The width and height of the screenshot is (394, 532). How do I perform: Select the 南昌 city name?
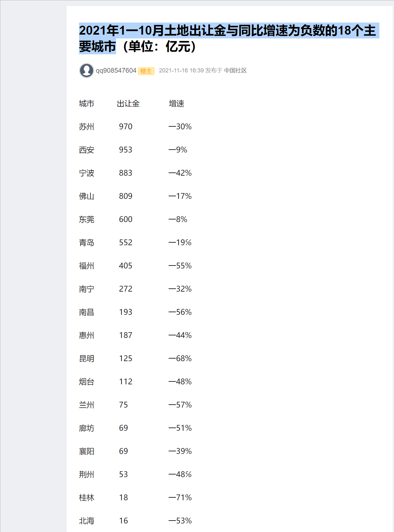[x=87, y=312]
